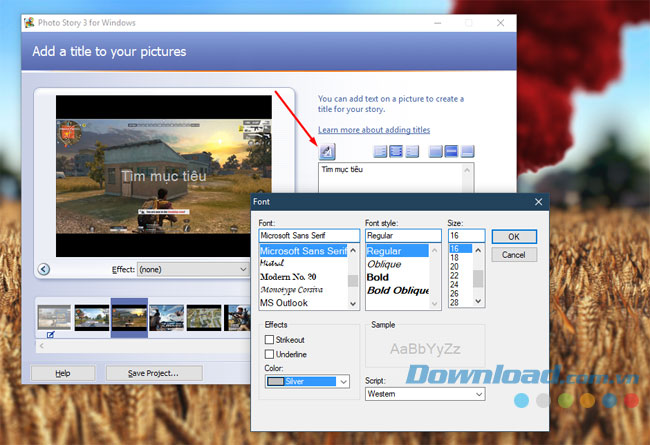Select Regular font style

[x=397, y=251]
